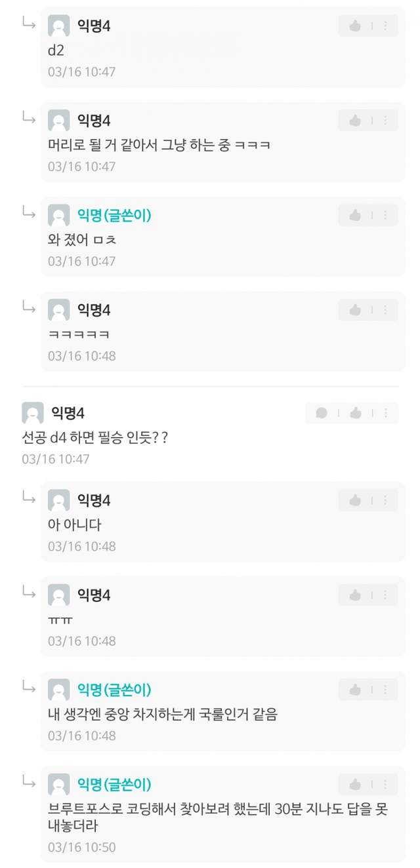The image size is (420, 868).
Task: Like the "선공 d4 하면 필승 인듯??" comment
Action: (355, 413)
